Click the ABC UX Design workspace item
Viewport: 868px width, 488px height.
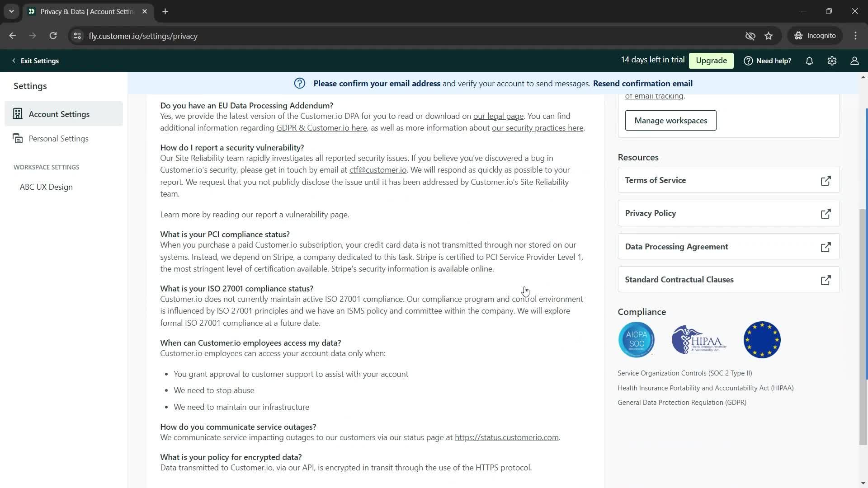(46, 187)
